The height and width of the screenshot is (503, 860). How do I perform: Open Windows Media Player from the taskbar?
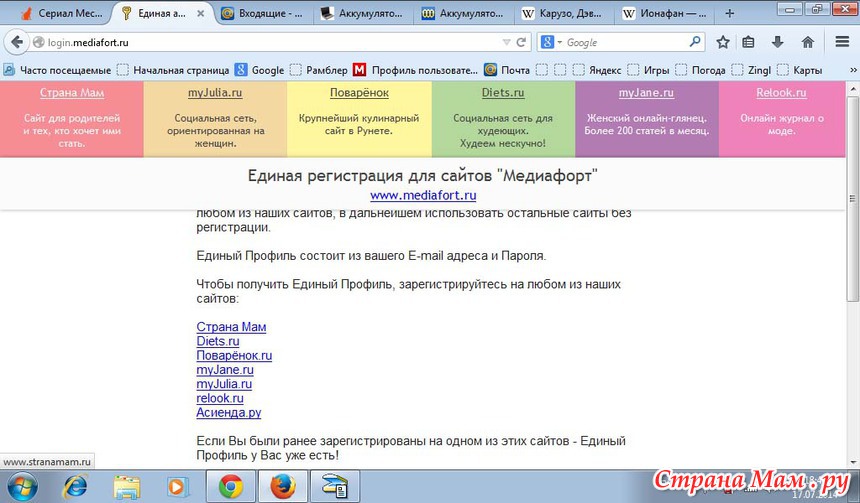[177, 487]
